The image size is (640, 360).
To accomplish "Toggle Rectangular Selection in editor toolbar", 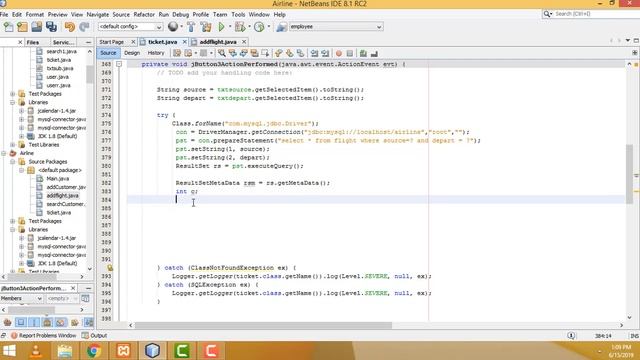I will (265, 53).
